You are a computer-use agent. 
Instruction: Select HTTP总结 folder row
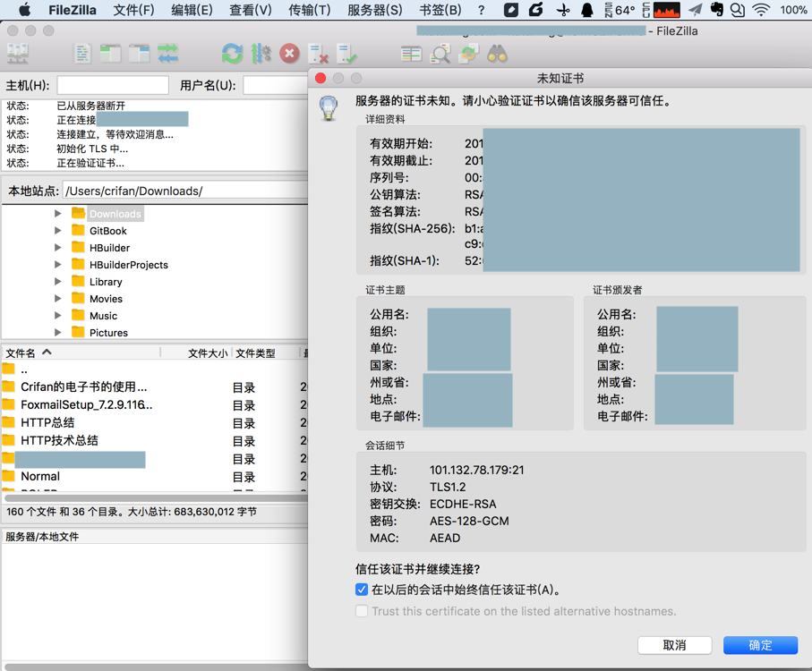[154, 422]
